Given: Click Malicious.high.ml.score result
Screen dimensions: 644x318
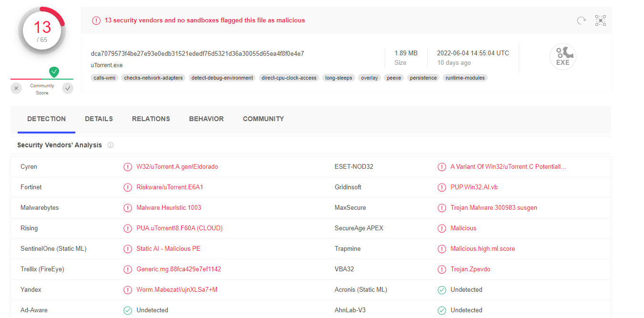Looking at the screenshot, I should tap(483, 249).
